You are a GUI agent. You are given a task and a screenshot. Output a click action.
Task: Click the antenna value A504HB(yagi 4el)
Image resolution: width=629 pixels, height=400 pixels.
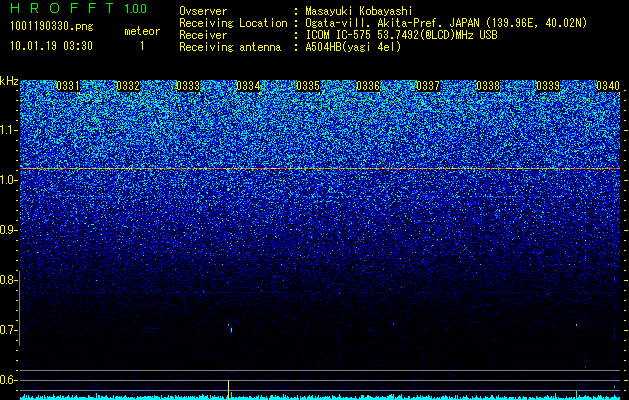[353, 47]
